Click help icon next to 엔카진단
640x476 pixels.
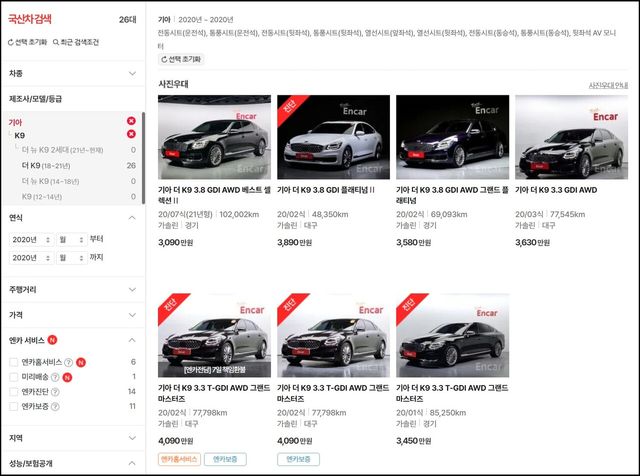click(x=55, y=392)
